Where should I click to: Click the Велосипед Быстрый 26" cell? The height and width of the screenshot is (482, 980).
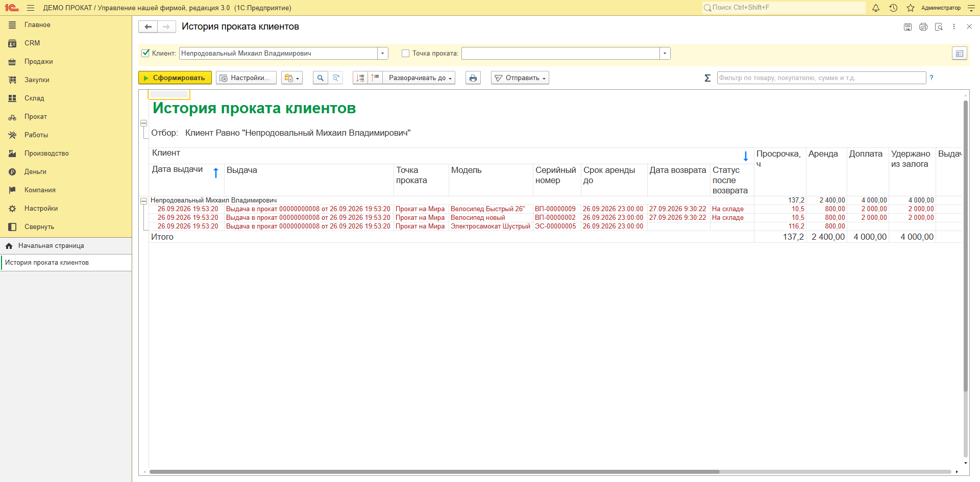coord(490,209)
